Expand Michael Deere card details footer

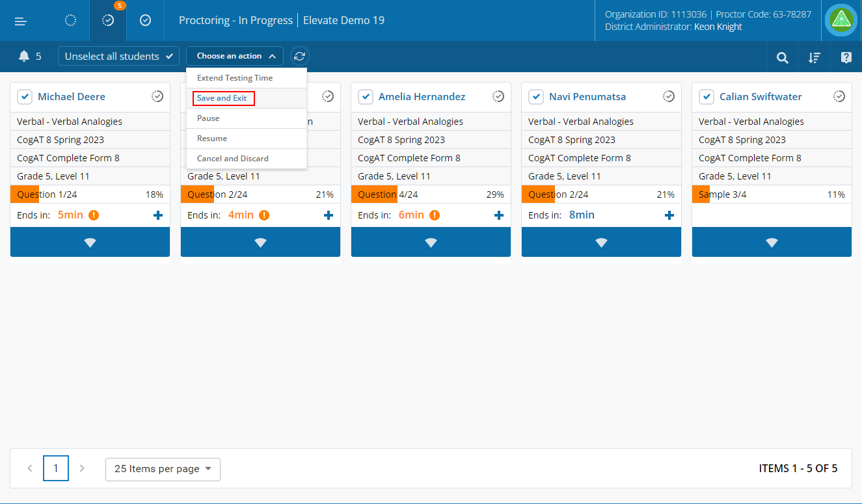(90, 242)
